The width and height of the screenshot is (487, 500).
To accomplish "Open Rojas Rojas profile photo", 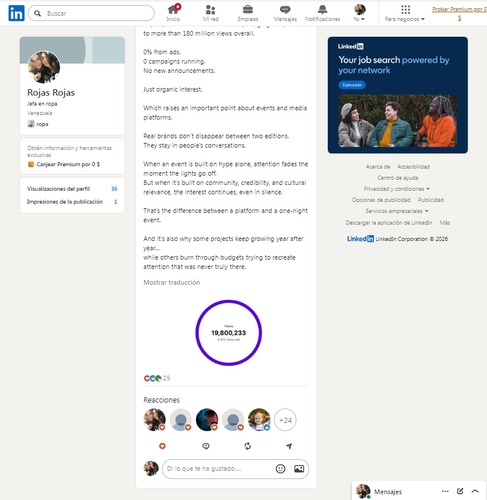I will (44, 67).
